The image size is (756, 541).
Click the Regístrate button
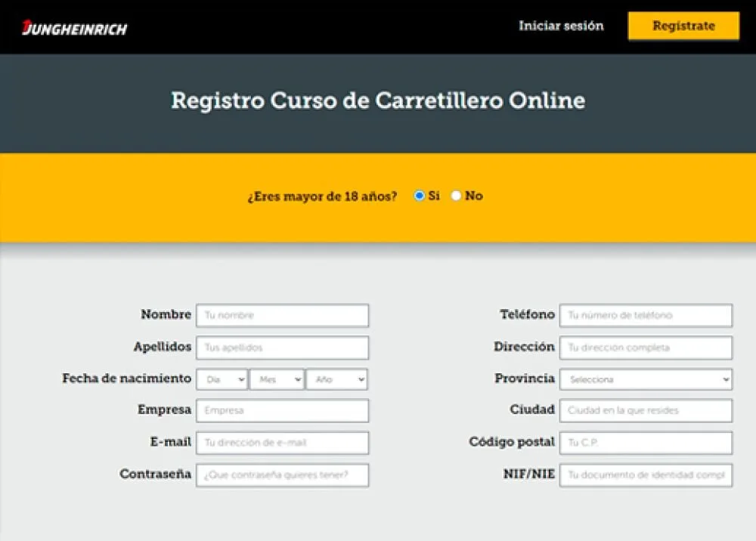(683, 26)
